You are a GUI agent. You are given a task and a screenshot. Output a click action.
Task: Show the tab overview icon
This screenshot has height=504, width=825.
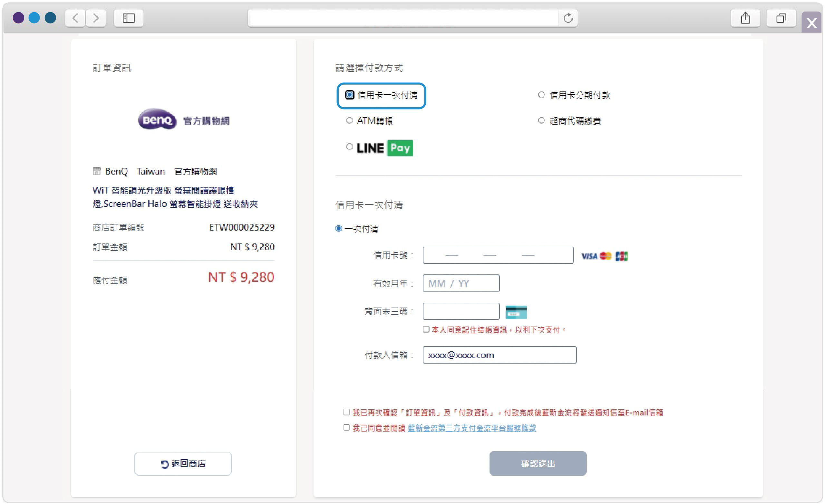[781, 18]
